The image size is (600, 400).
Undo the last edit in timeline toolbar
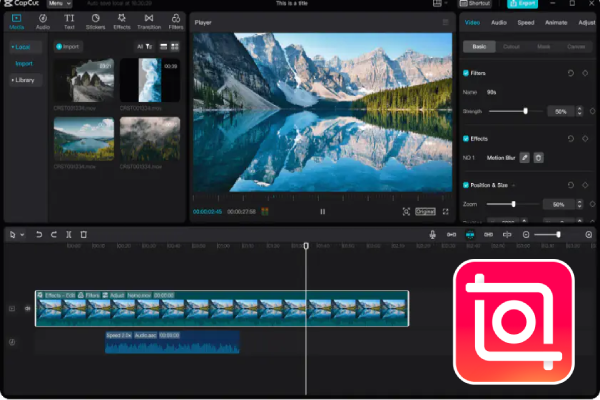pyautogui.click(x=39, y=234)
